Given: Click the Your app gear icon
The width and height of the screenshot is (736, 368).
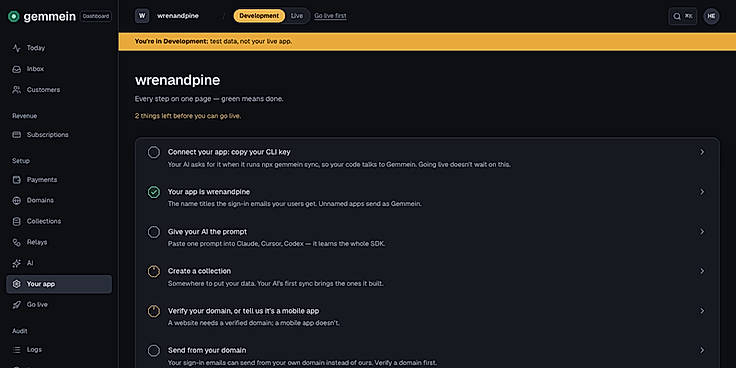Looking at the screenshot, I should 16,284.
